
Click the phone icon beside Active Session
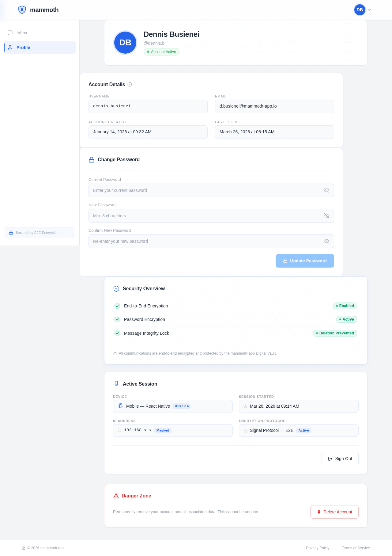point(116,383)
